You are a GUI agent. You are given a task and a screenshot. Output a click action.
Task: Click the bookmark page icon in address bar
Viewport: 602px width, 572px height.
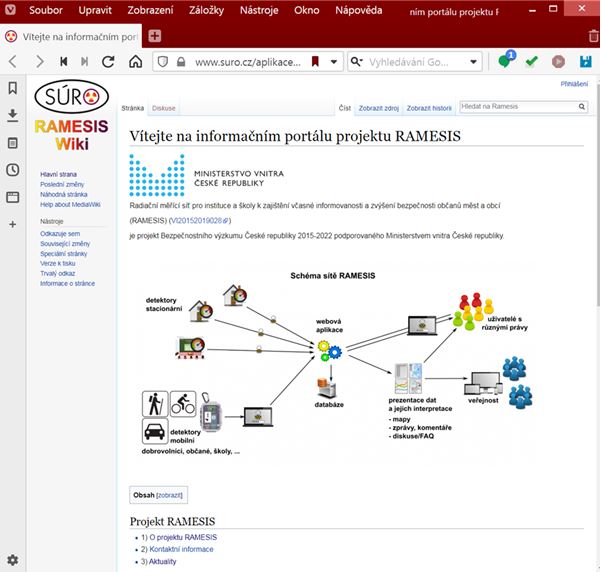tap(314, 62)
